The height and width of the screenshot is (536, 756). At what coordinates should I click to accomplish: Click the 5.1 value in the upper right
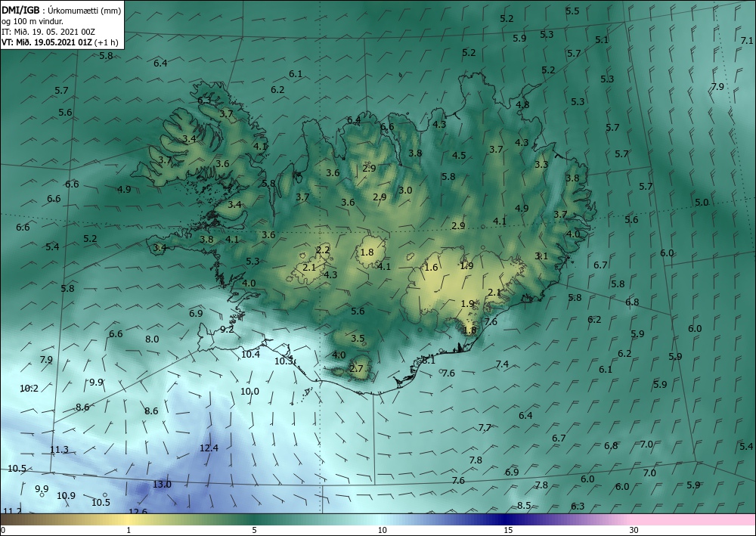(x=602, y=39)
